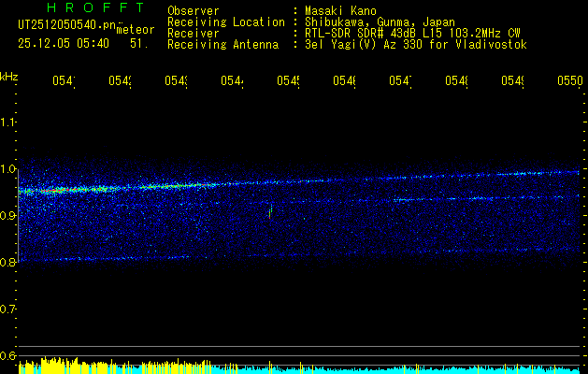Image resolution: width=588 pixels, height=374 pixels.
Task: Click the HROFFT title text
Action: [x=95, y=7]
